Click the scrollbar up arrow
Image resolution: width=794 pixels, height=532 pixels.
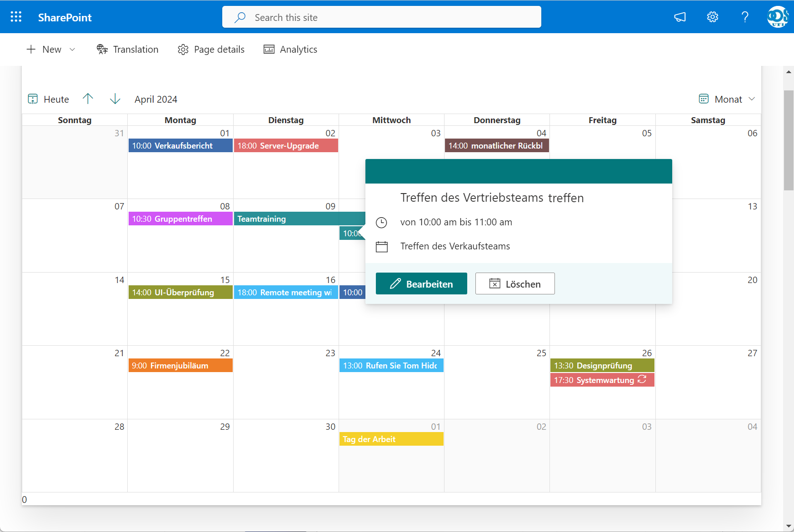click(789, 72)
